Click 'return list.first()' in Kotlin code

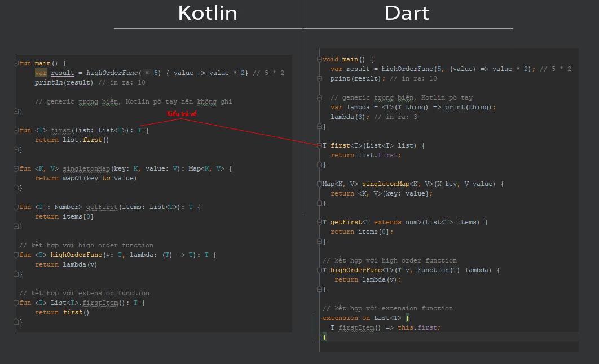(x=72, y=140)
